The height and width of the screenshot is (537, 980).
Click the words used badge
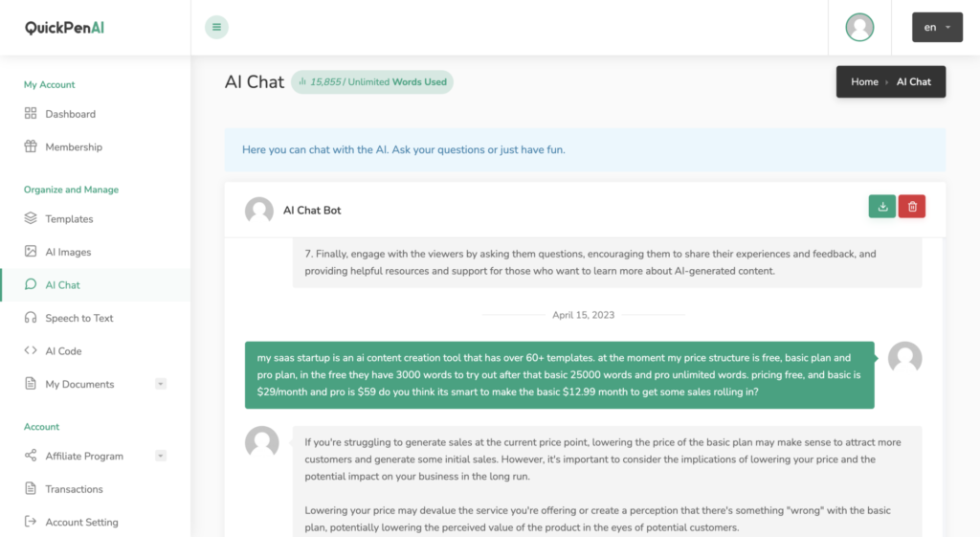tap(372, 82)
